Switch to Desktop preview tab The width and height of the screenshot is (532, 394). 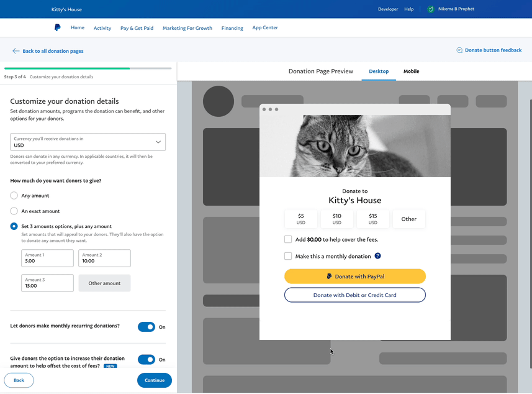point(379,71)
